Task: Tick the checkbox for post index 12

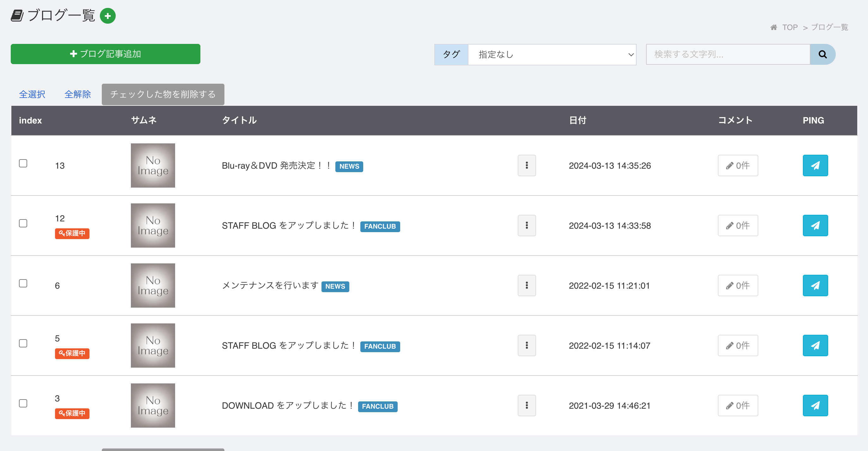Action: [x=23, y=223]
